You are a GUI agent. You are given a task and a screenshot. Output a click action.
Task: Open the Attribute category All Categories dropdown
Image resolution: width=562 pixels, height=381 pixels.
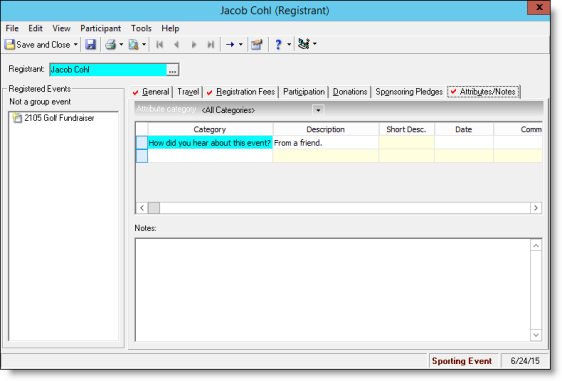point(318,110)
